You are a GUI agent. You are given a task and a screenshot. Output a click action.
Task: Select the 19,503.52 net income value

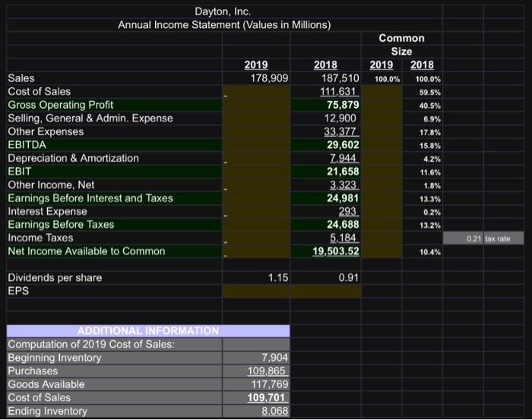(336, 251)
